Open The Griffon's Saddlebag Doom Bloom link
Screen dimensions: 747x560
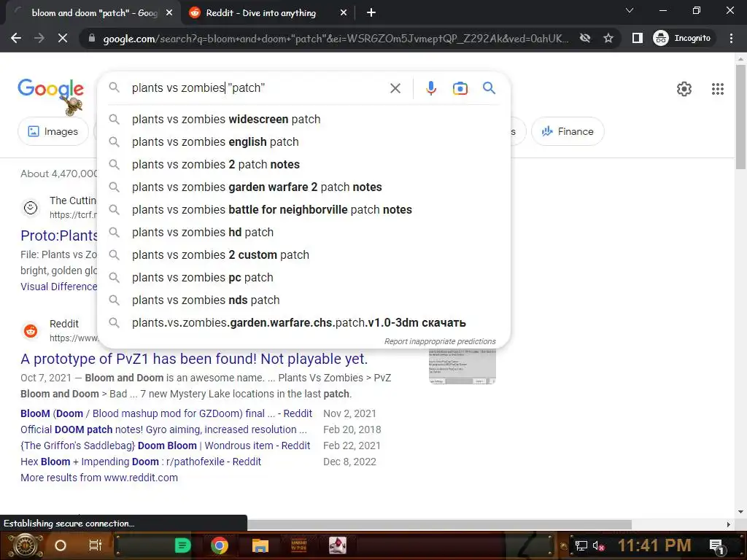(166, 446)
